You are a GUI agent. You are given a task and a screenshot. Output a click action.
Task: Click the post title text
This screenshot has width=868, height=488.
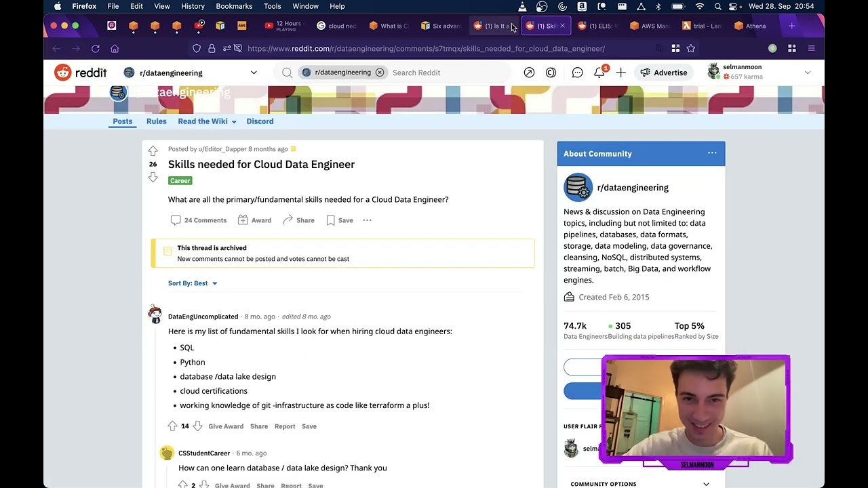tap(261, 164)
